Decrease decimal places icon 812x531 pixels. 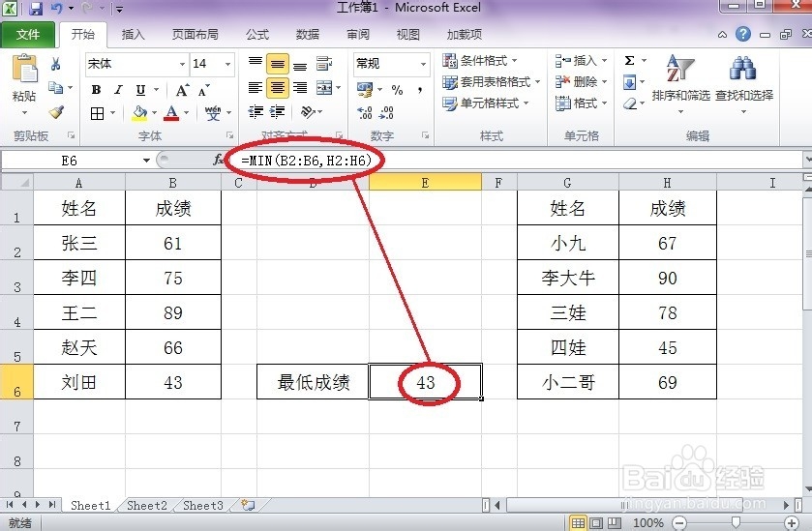[x=387, y=112]
